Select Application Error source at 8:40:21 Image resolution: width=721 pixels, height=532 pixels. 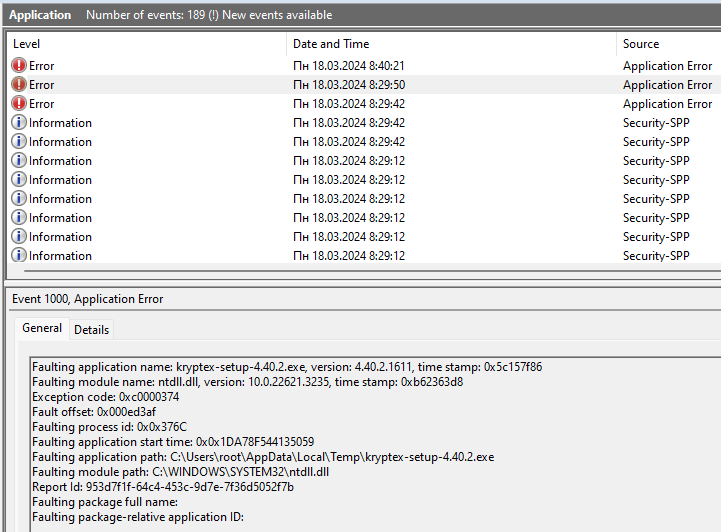(x=667, y=66)
